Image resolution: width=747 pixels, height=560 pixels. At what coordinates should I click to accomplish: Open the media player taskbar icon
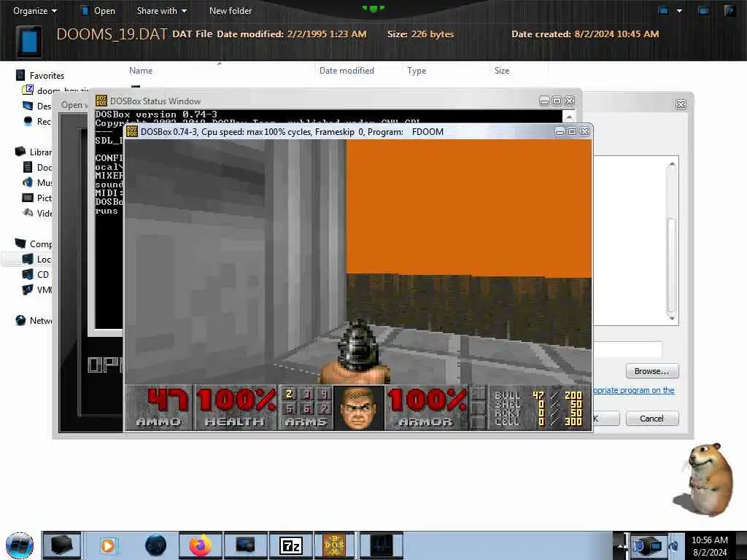[108, 545]
